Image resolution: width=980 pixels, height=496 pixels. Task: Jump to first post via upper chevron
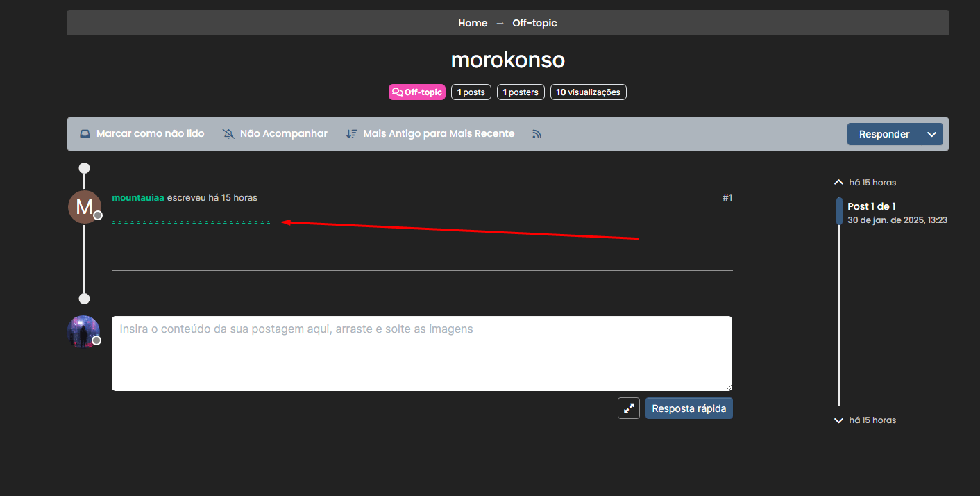pos(838,183)
